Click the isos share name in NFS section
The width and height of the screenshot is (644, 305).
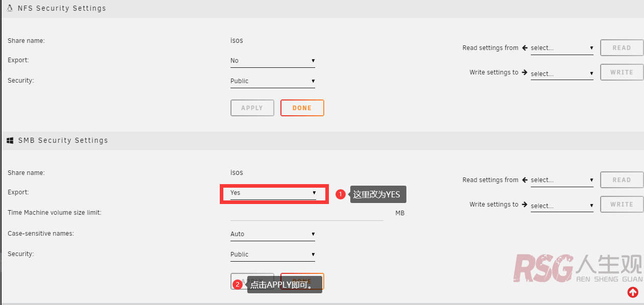(237, 40)
